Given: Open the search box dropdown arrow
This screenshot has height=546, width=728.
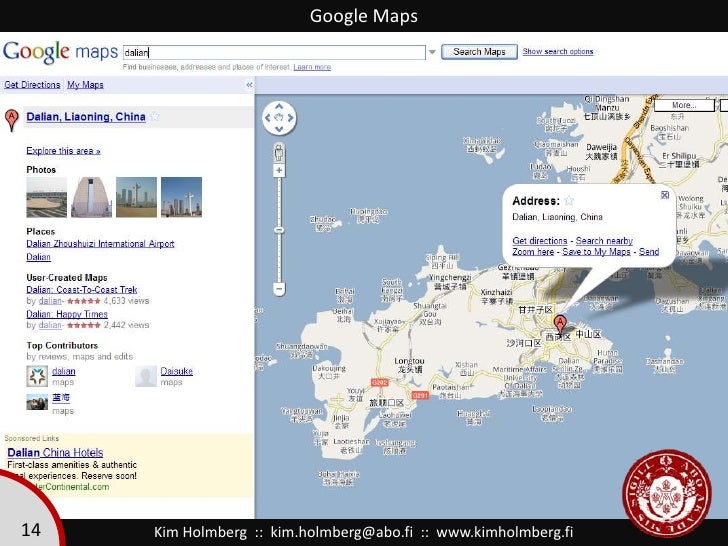Looking at the screenshot, I should [x=432, y=52].
